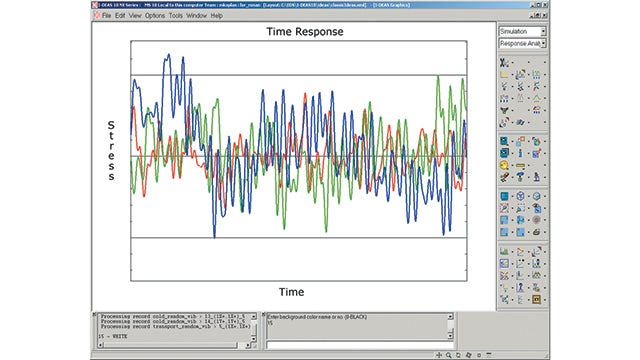Click the brown framed picture icon

[536, 299]
